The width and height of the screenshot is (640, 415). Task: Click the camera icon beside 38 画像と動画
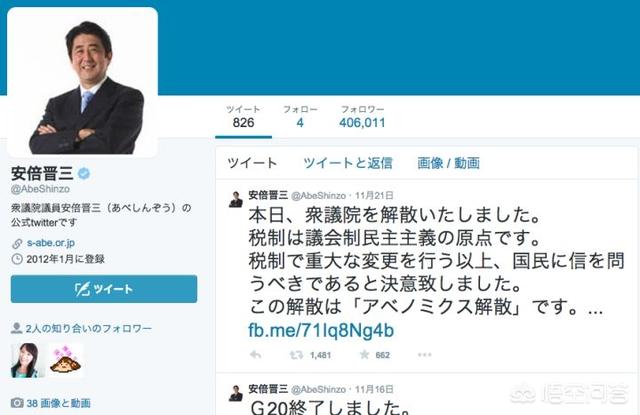[17, 403]
